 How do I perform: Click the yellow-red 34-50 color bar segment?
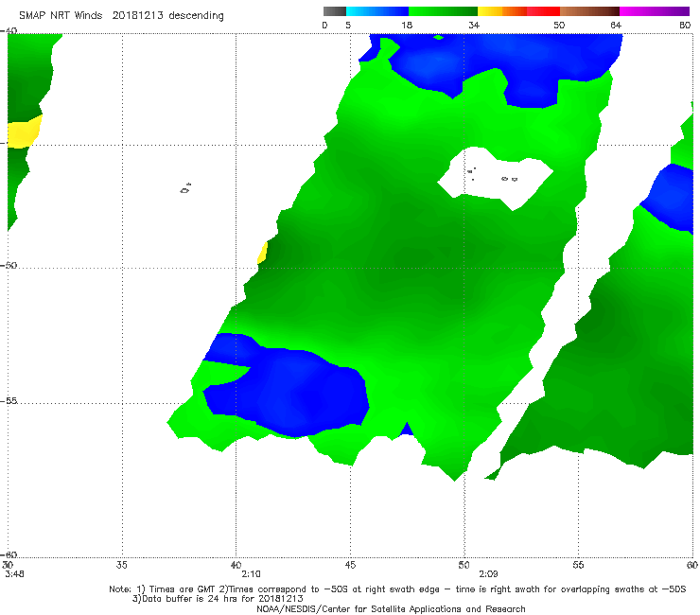tap(518, 11)
